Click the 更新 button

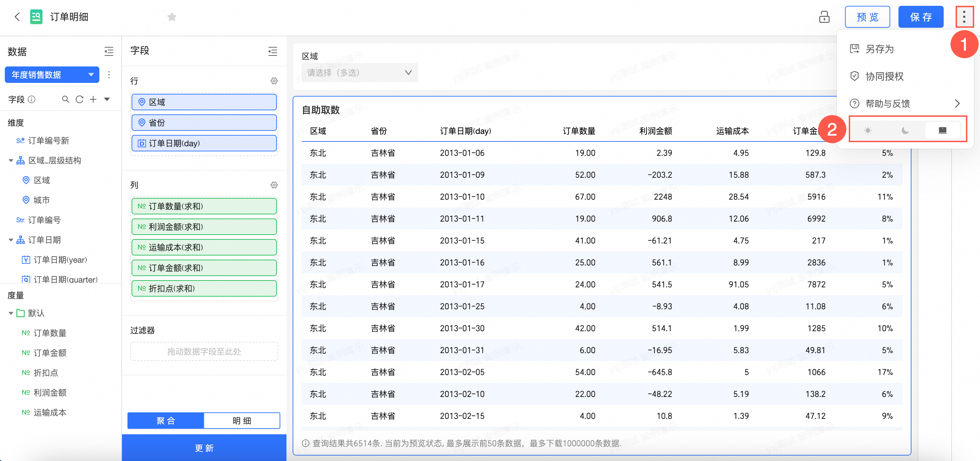click(x=204, y=448)
